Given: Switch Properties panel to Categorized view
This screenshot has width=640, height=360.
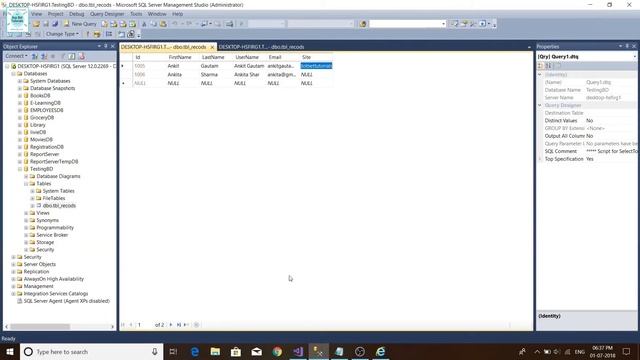Looking at the screenshot, I should click(x=540, y=66).
